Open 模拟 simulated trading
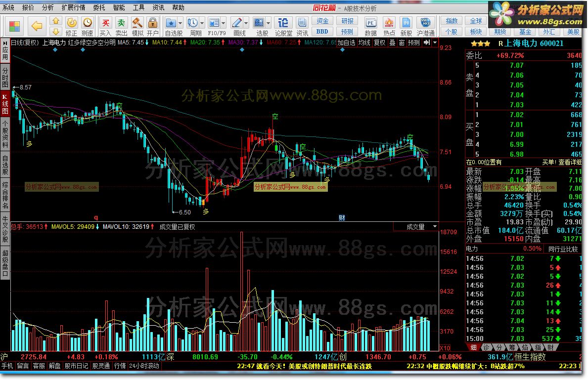588x380 pixels. (137, 27)
